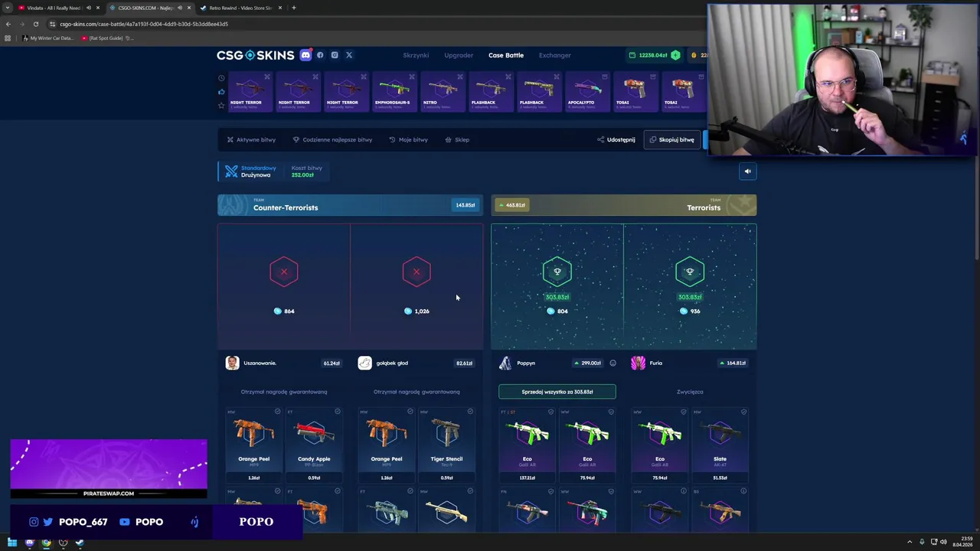Screen dimensions: 980x551
Task: Open Upgrader menu item
Action: point(459,55)
